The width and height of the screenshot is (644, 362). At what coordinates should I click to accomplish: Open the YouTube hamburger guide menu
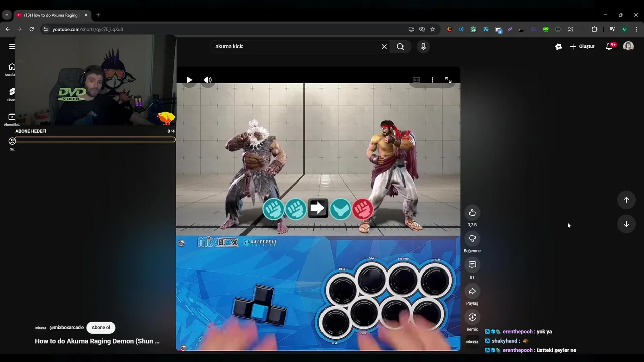tap(12, 46)
